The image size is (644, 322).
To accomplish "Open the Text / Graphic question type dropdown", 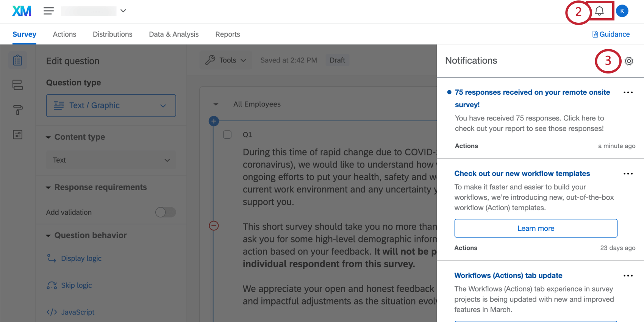I will pos(111,106).
